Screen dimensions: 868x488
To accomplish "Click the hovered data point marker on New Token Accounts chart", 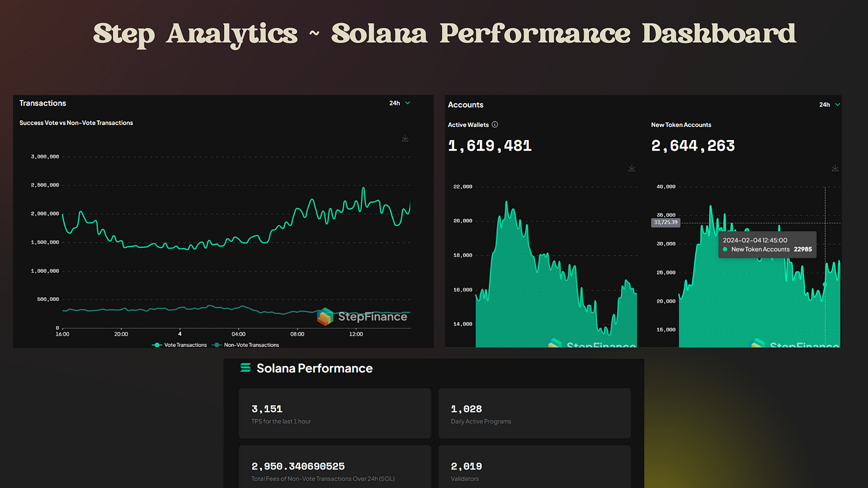I will pyautogui.click(x=825, y=285).
